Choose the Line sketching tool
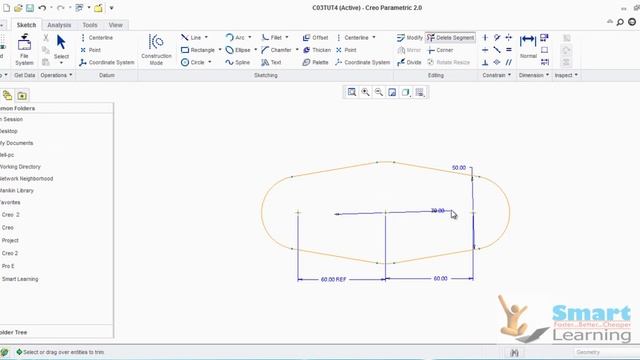The width and height of the screenshot is (640, 360). tap(191, 38)
